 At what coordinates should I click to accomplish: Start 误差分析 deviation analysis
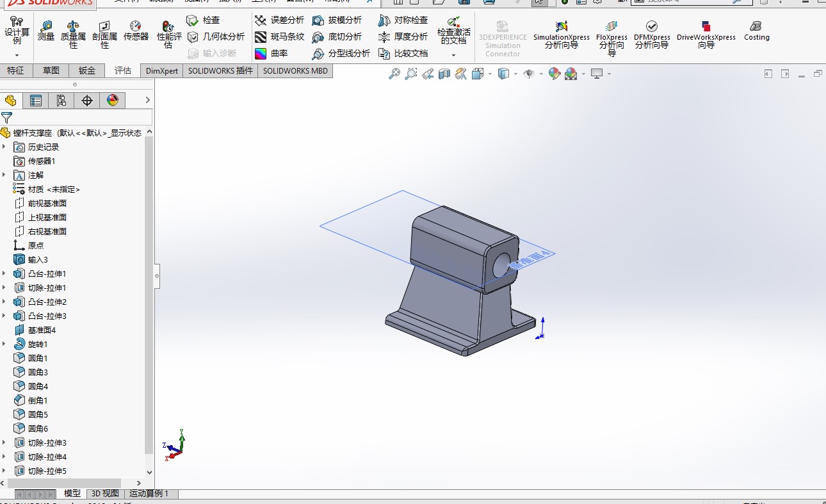(279, 20)
